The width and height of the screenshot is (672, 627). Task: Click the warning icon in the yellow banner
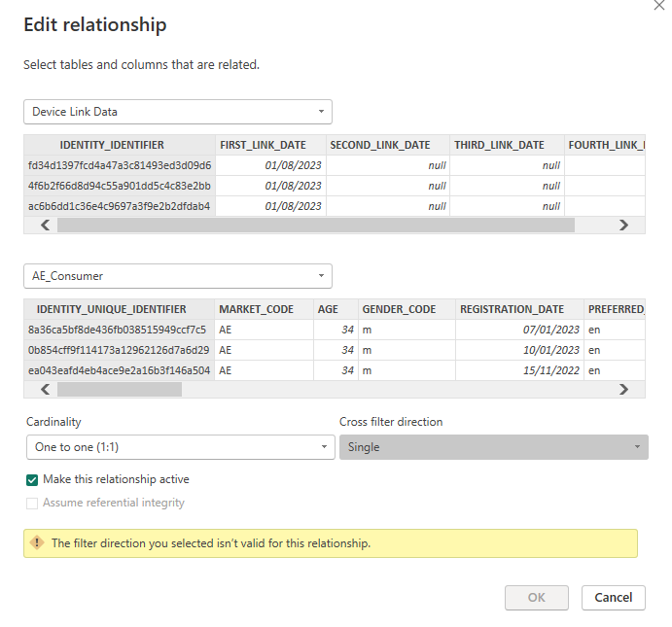point(37,543)
